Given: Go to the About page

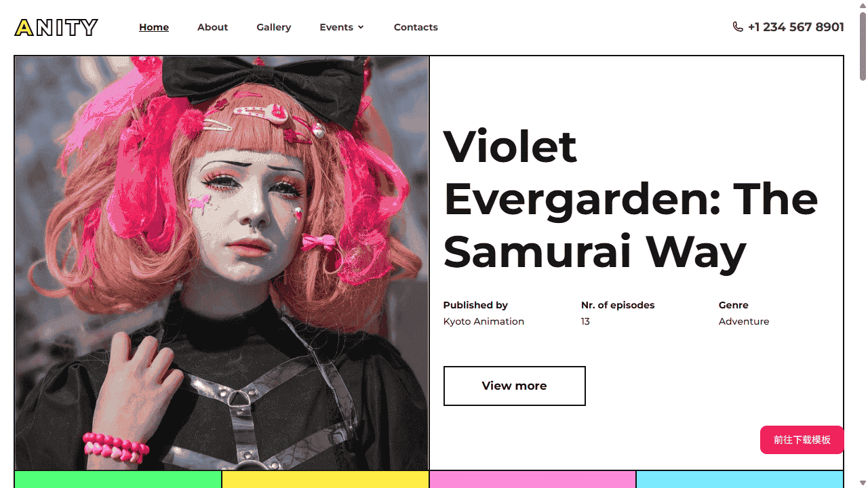Looking at the screenshot, I should [x=212, y=27].
